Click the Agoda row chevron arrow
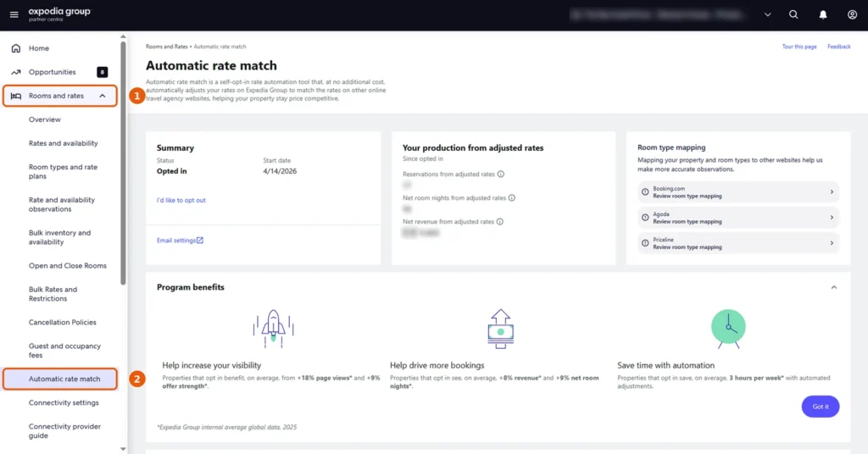868x454 pixels. click(x=832, y=218)
